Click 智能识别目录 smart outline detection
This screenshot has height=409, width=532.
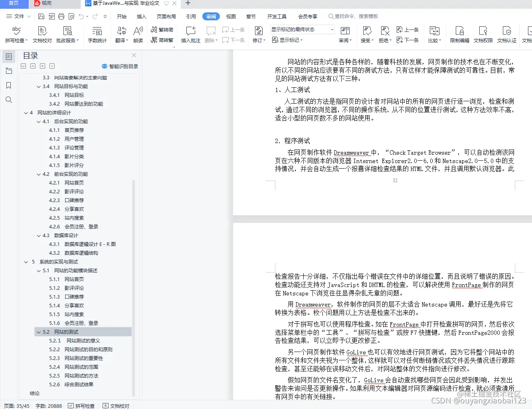pos(120,66)
